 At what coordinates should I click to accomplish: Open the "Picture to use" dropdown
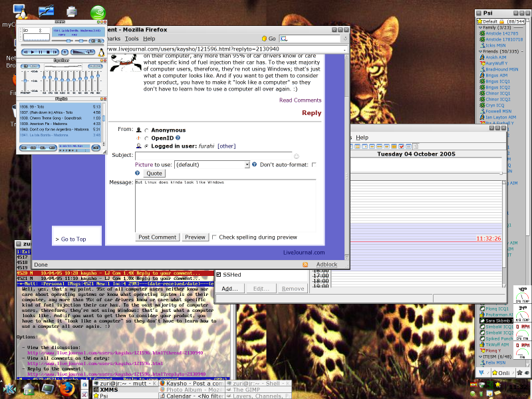(x=247, y=163)
